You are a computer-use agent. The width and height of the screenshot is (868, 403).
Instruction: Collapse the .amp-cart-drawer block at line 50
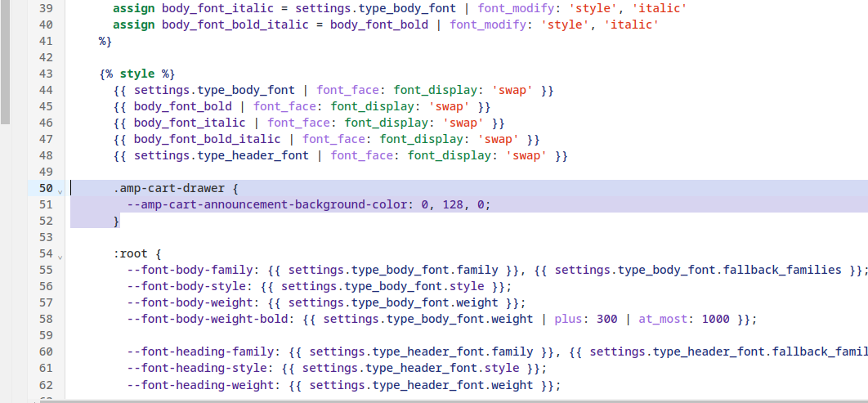tap(60, 191)
